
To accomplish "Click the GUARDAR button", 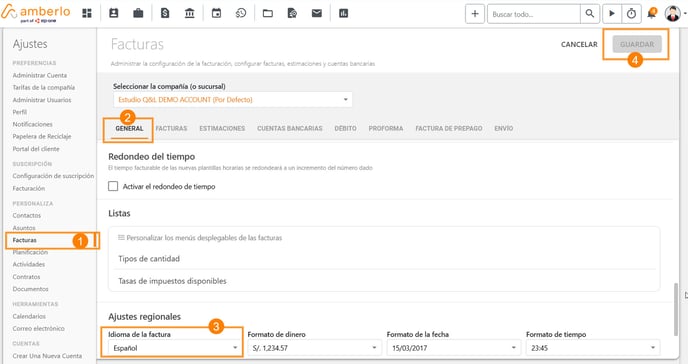I will [x=637, y=44].
